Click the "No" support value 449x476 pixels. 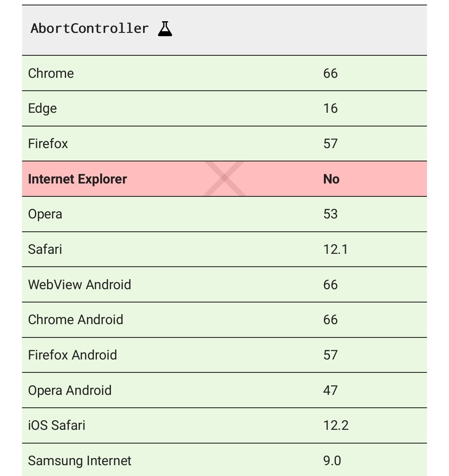[331, 179]
